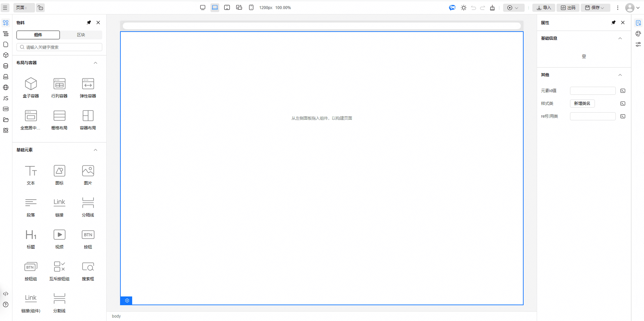Image resolution: width=644 pixels, height=321 pixels.
Task: Collapse the 布局与容器 section
Action: point(96,63)
